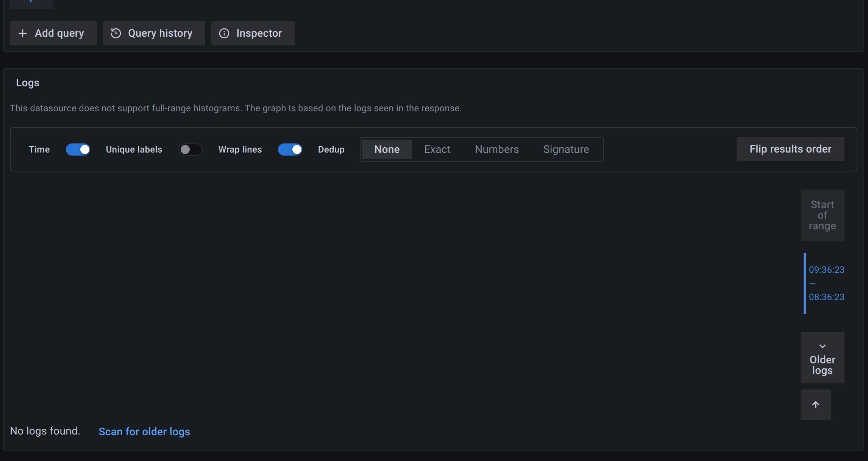The height and width of the screenshot is (461, 868).
Task: Open the Inspector panel
Action: point(253,33)
